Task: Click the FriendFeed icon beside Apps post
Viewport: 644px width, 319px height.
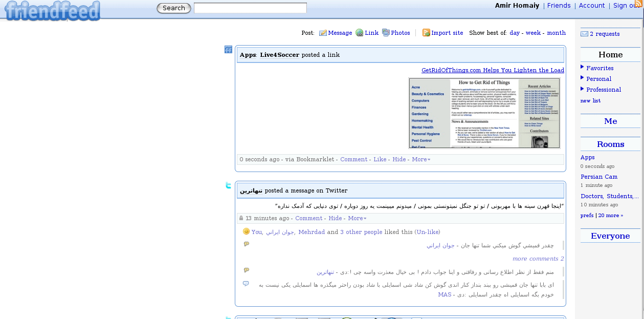Action: click(228, 49)
